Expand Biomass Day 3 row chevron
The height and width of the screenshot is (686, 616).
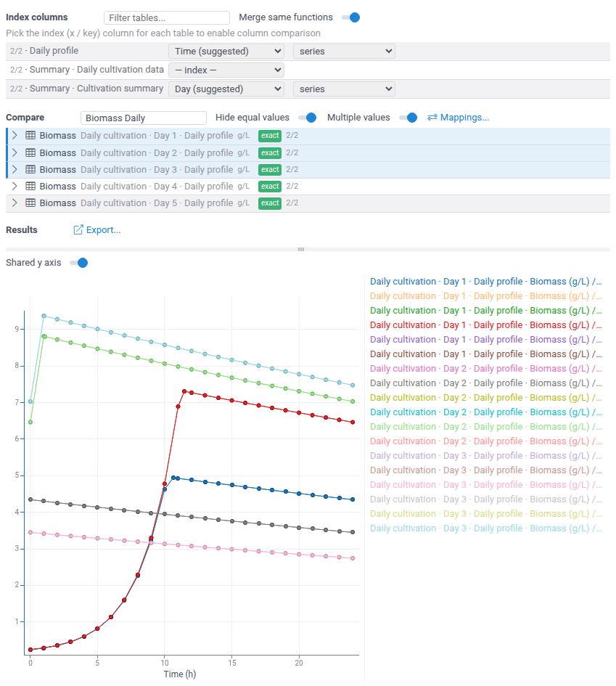pos(15,169)
